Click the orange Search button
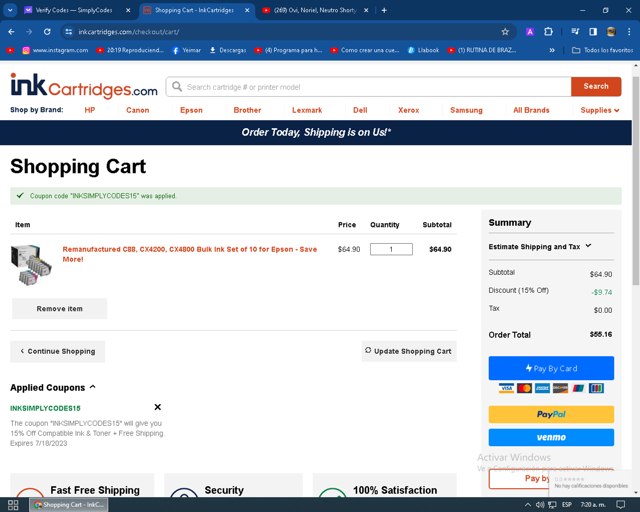 (596, 87)
